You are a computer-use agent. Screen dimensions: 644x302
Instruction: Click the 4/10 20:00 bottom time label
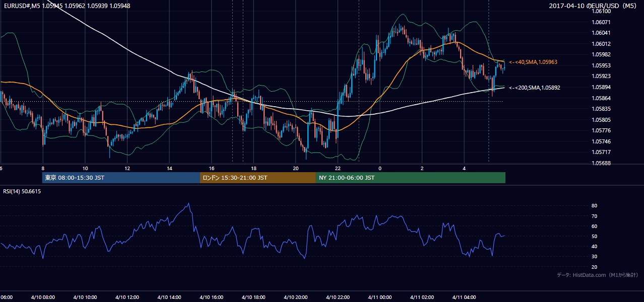click(295, 297)
